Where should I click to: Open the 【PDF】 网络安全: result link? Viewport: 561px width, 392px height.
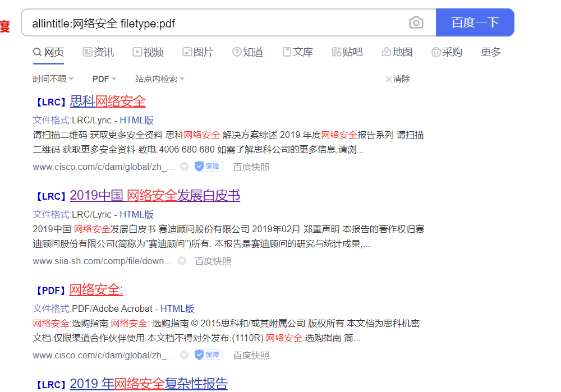pyautogui.click(x=96, y=289)
